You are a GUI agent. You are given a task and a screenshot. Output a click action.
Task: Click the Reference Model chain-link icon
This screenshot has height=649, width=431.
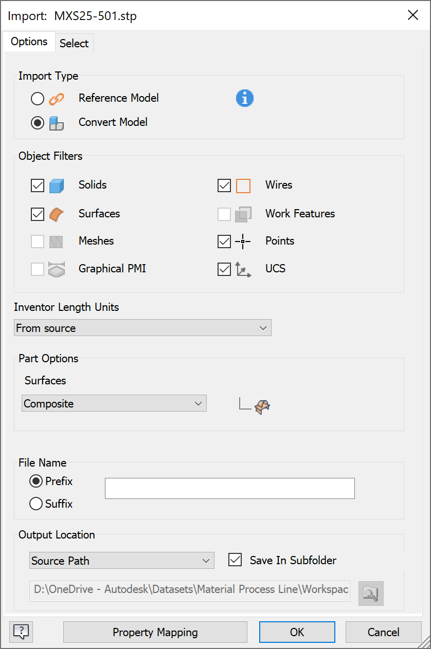click(x=57, y=99)
